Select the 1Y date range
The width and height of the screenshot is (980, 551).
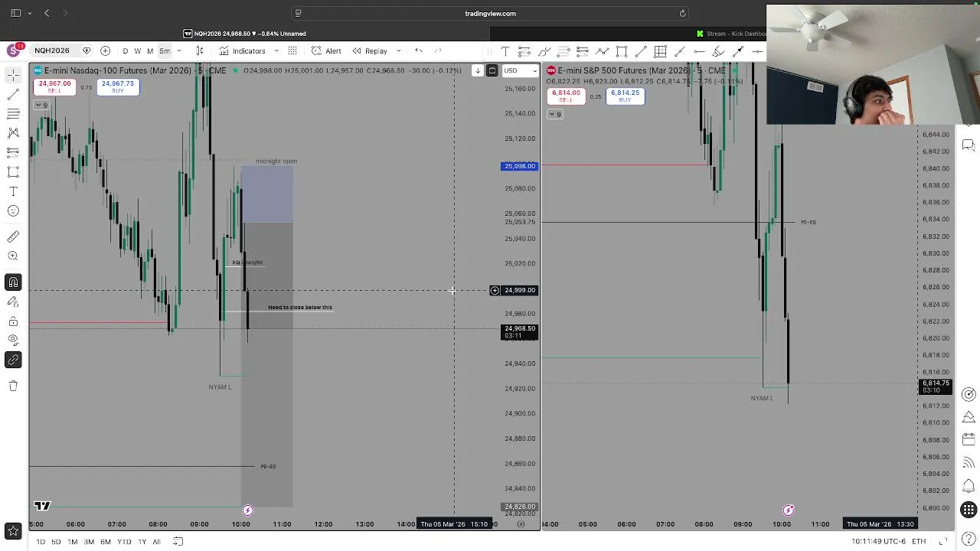point(142,542)
